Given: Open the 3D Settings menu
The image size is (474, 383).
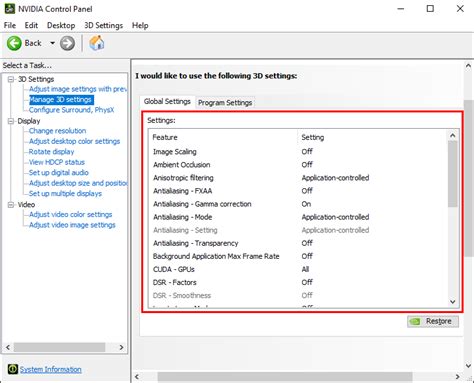Looking at the screenshot, I should [103, 25].
